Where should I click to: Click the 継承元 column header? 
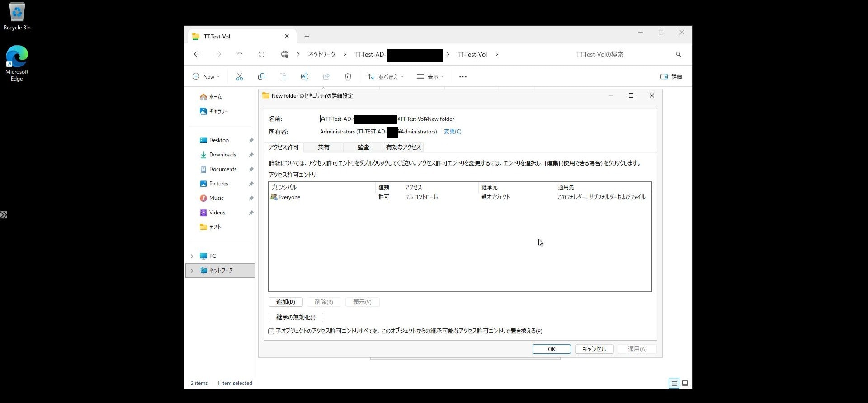516,187
